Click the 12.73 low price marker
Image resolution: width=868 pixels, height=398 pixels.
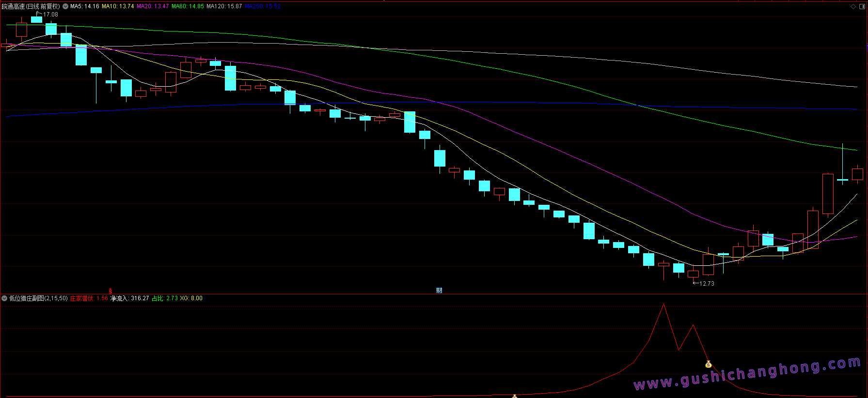click(706, 284)
